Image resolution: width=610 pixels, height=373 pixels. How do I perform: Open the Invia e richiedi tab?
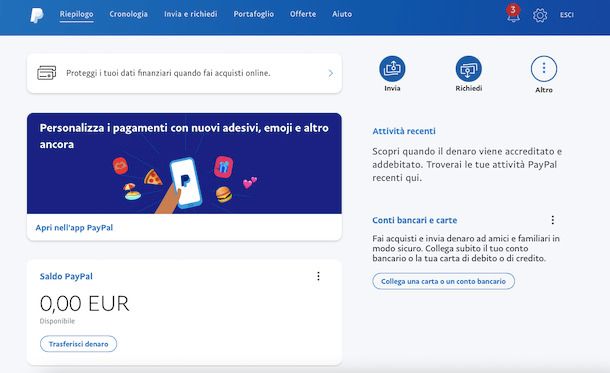[x=191, y=14]
